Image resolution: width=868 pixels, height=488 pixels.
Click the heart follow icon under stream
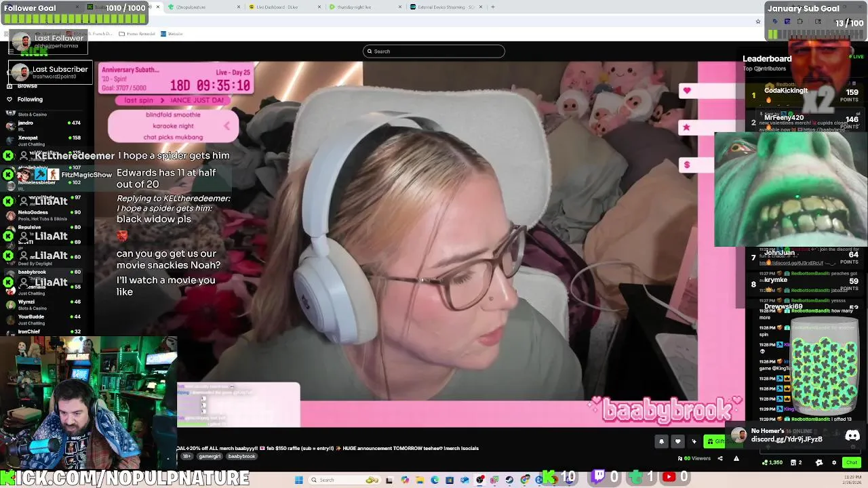[x=677, y=442]
